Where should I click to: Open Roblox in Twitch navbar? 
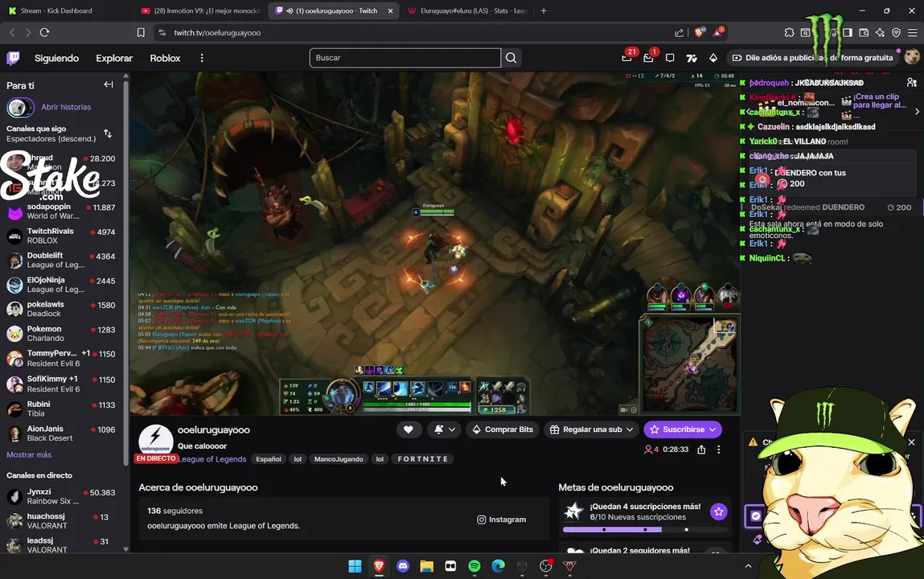(x=165, y=58)
